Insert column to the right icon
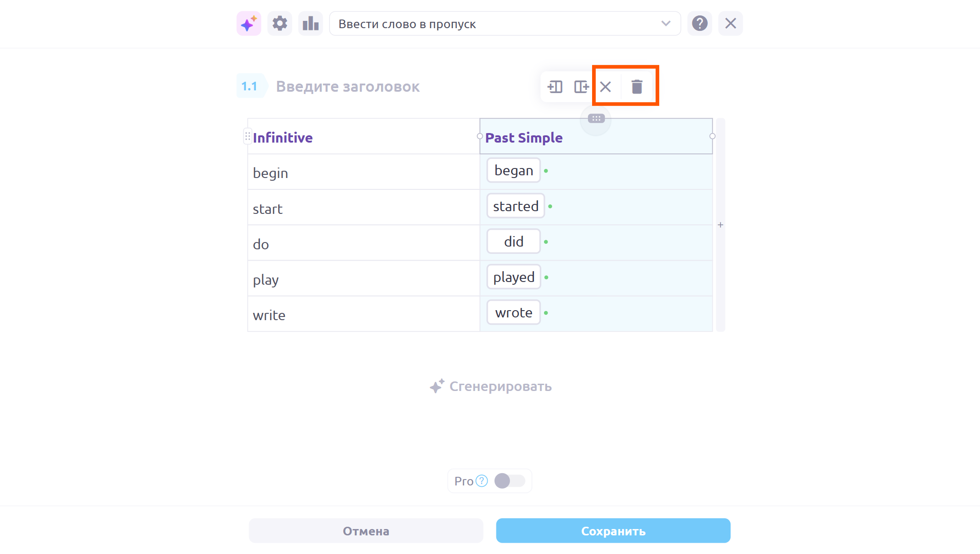 pos(581,87)
